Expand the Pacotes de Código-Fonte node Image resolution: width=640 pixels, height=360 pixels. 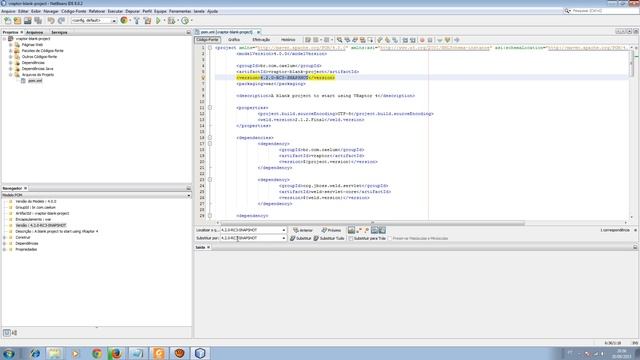point(11,51)
